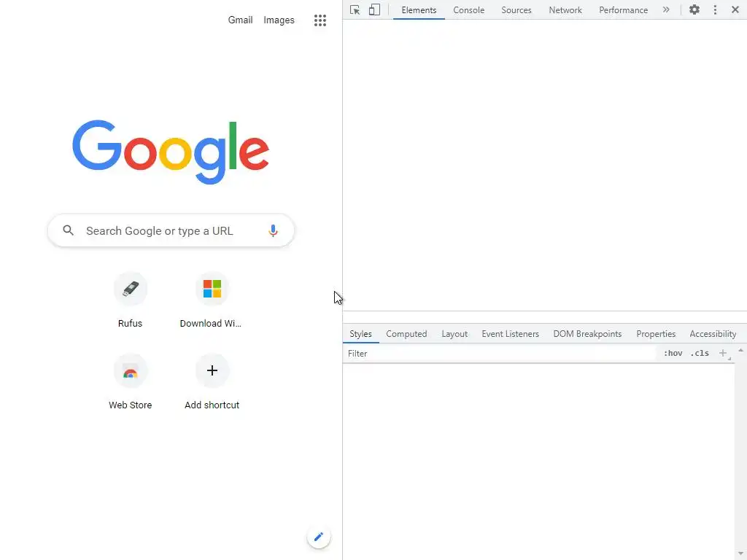This screenshot has width=747, height=560.
Task: Open the Network tab
Action: (x=565, y=10)
